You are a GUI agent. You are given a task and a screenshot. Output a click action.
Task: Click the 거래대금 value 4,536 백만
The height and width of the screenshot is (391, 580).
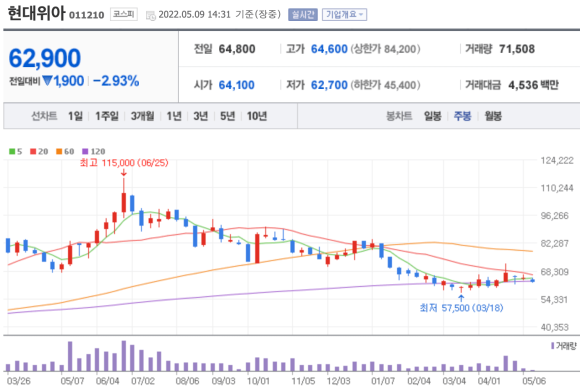pyautogui.click(x=533, y=85)
